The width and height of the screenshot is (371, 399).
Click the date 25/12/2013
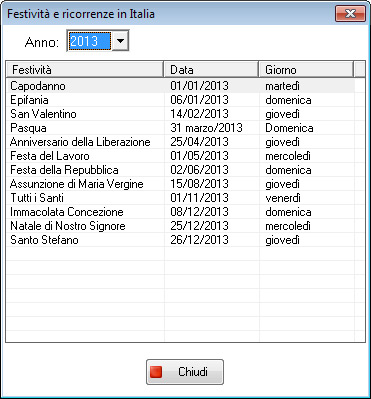[x=199, y=226]
